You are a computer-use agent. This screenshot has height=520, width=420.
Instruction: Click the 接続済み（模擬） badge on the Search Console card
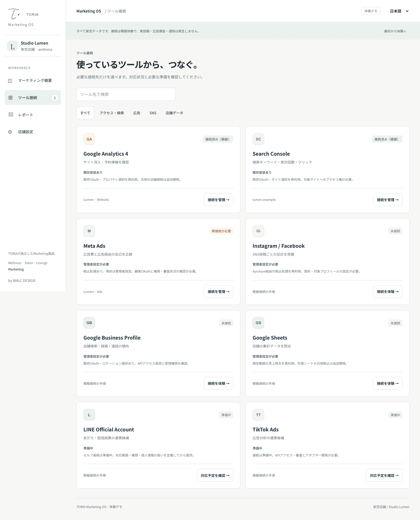coord(387,139)
